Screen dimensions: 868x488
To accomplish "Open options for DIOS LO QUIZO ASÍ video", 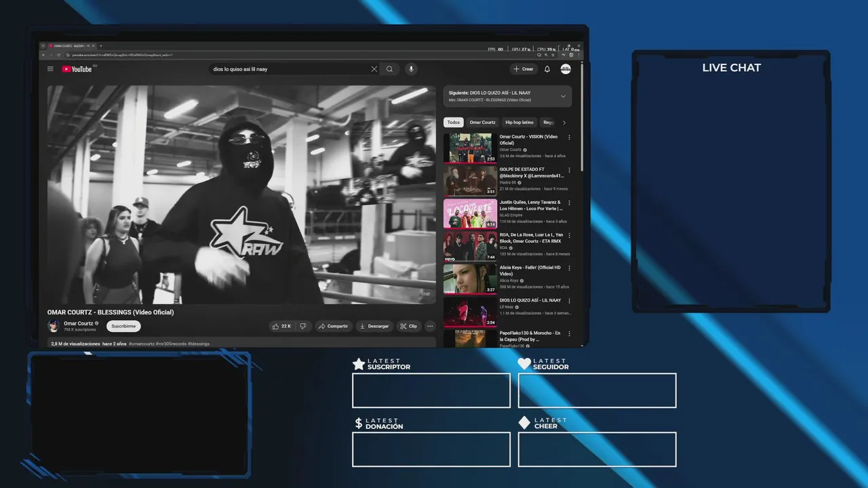I will [x=569, y=300].
